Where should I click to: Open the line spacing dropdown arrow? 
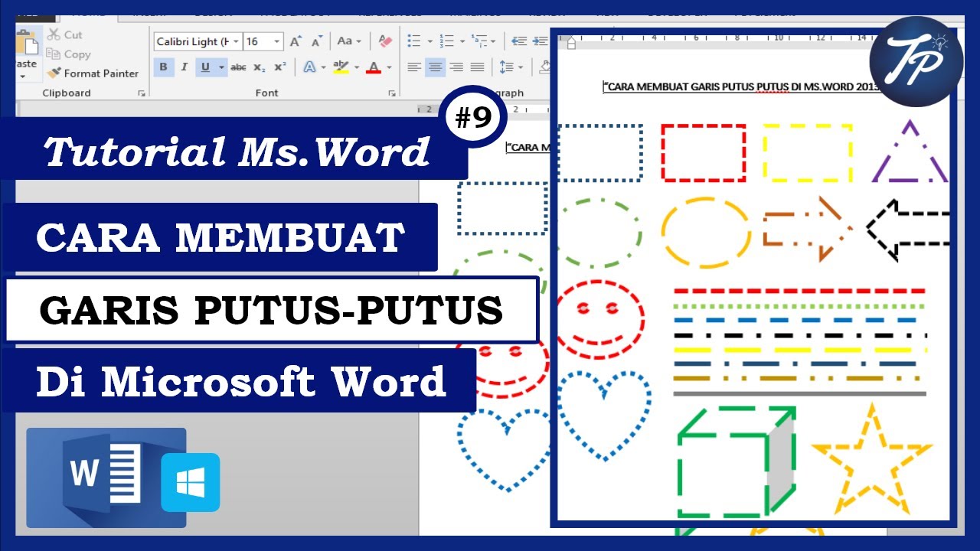coord(521,67)
